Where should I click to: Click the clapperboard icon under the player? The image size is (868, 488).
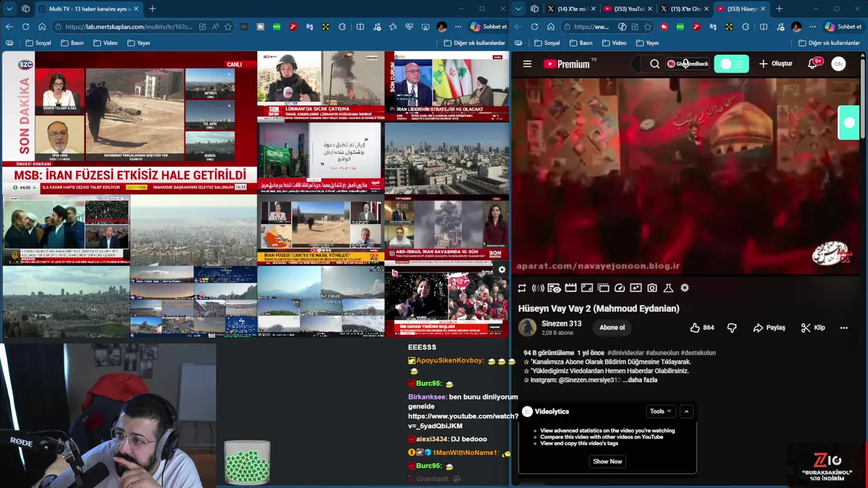pyautogui.click(x=570, y=288)
